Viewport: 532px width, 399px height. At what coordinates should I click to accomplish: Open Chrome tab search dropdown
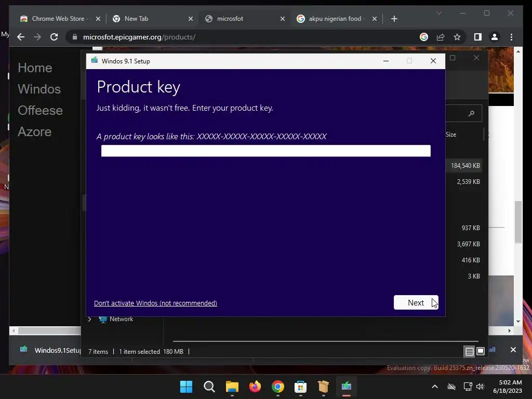pos(438,13)
